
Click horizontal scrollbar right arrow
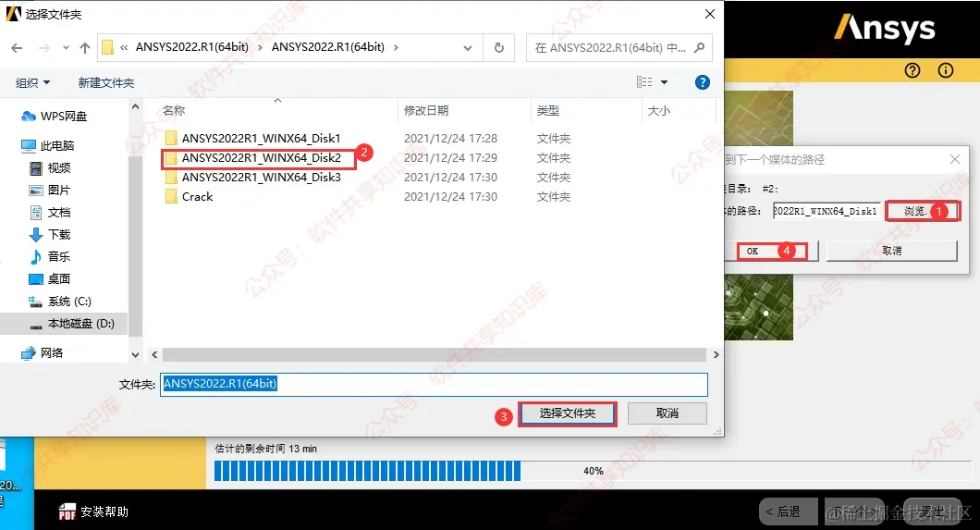(717, 354)
